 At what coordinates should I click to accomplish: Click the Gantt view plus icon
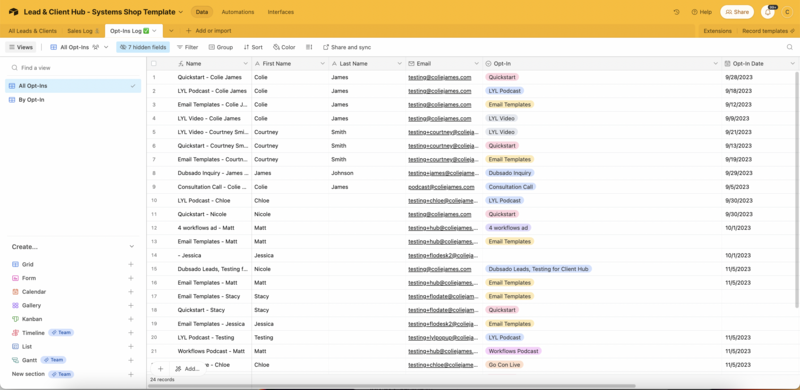131,360
